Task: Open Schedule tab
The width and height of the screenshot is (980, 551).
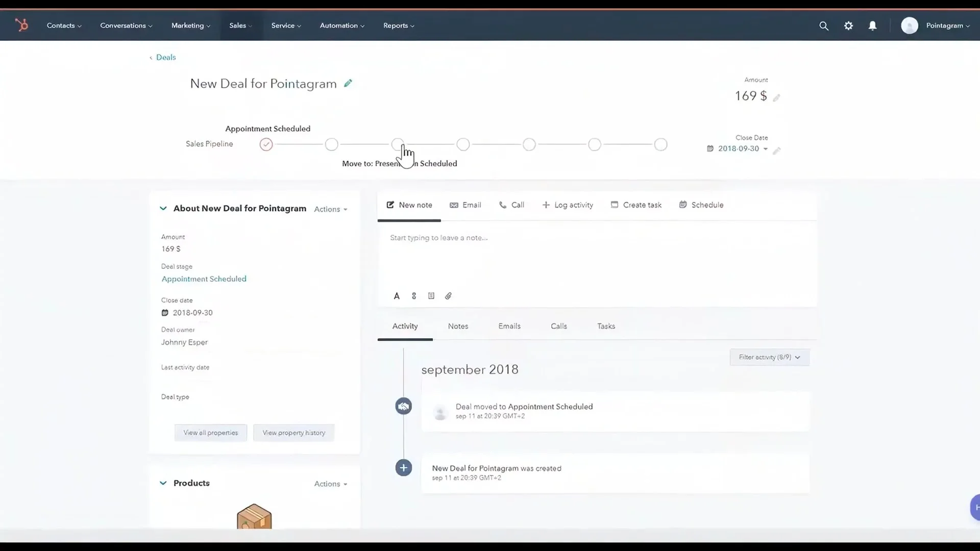Action: coord(701,205)
